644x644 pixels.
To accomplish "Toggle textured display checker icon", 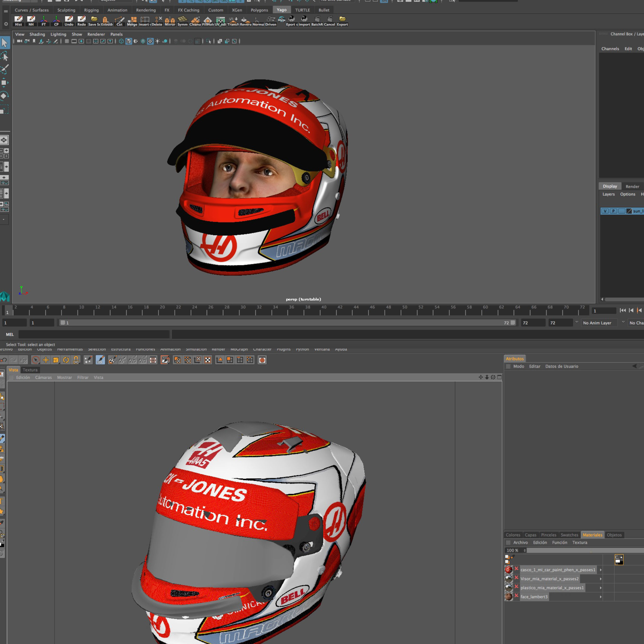I will [150, 41].
